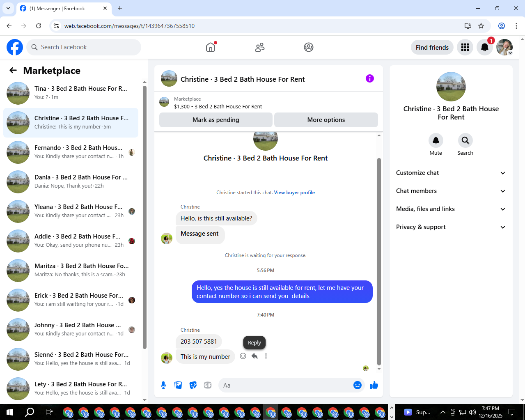Viewport: 525px width, 420px height.
Task: Open Lety's conversation
Action: pyautogui.click(x=71, y=389)
